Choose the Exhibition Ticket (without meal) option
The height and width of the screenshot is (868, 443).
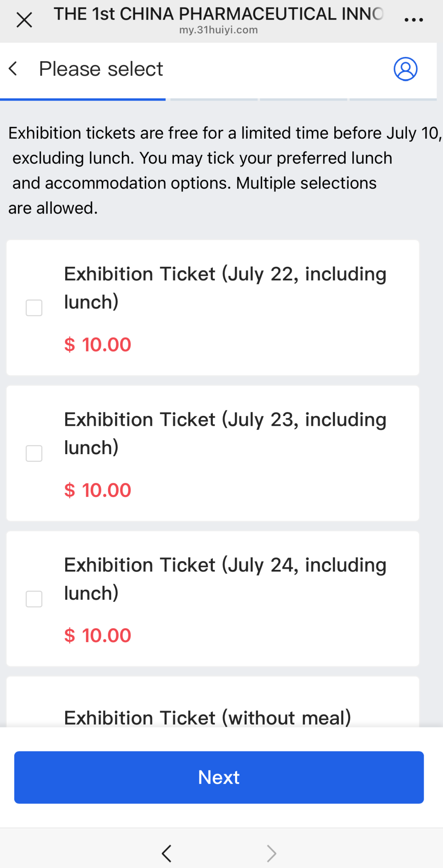pyautogui.click(x=208, y=718)
